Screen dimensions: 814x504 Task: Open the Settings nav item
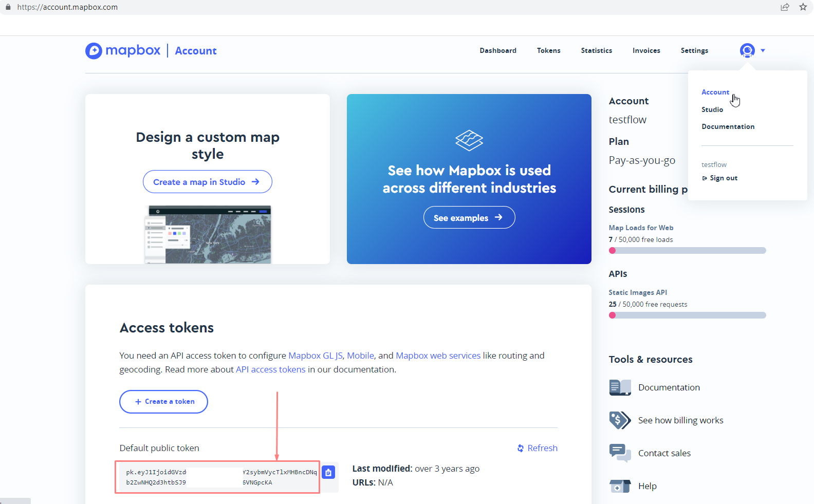694,50
